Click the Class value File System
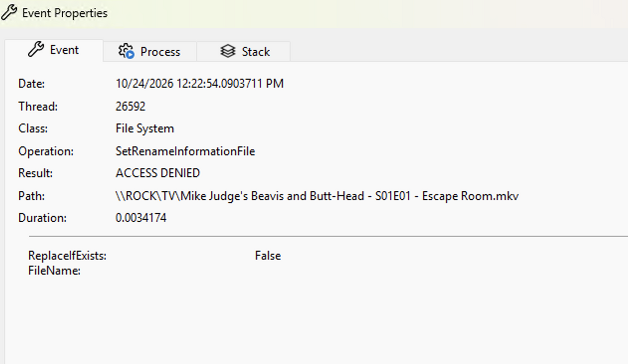This screenshot has width=628, height=364. click(x=144, y=129)
